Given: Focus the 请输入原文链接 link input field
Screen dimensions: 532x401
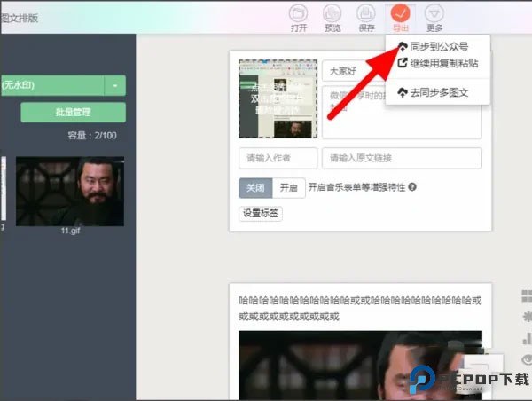Looking at the screenshot, I should pos(402,158).
